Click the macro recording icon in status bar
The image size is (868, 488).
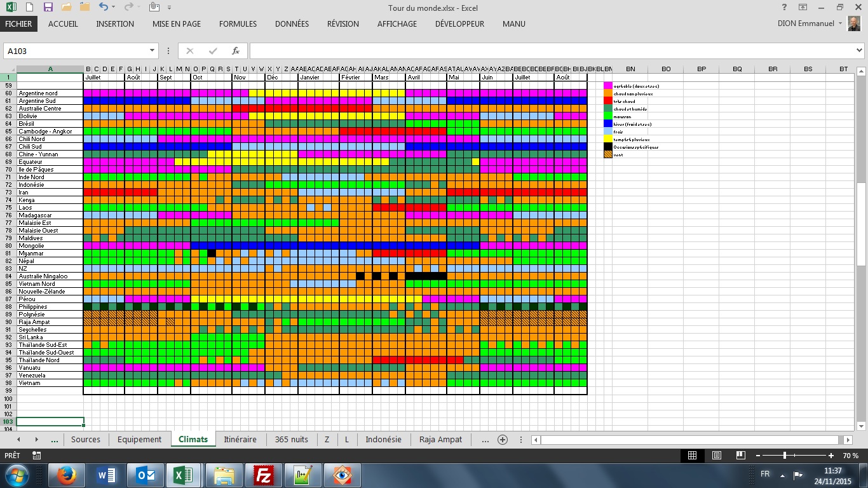[36, 456]
